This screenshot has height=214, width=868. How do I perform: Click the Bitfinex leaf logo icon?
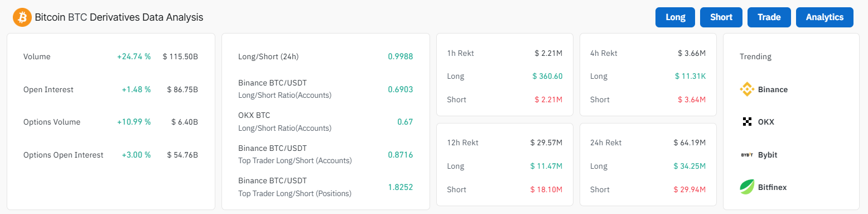(x=747, y=187)
